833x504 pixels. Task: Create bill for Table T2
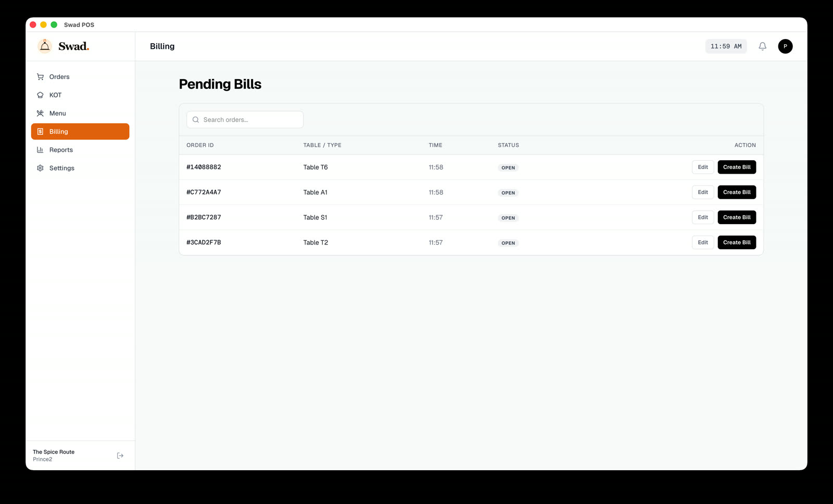[737, 242]
